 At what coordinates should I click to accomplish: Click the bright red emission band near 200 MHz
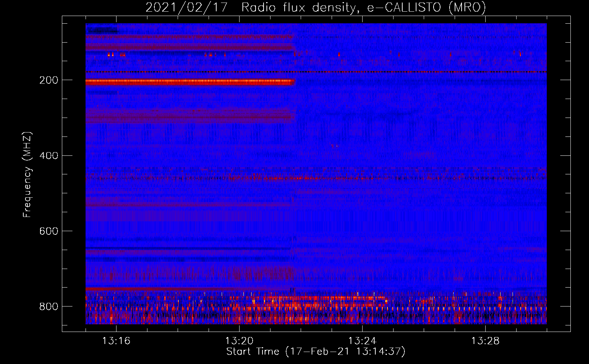point(190,82)
